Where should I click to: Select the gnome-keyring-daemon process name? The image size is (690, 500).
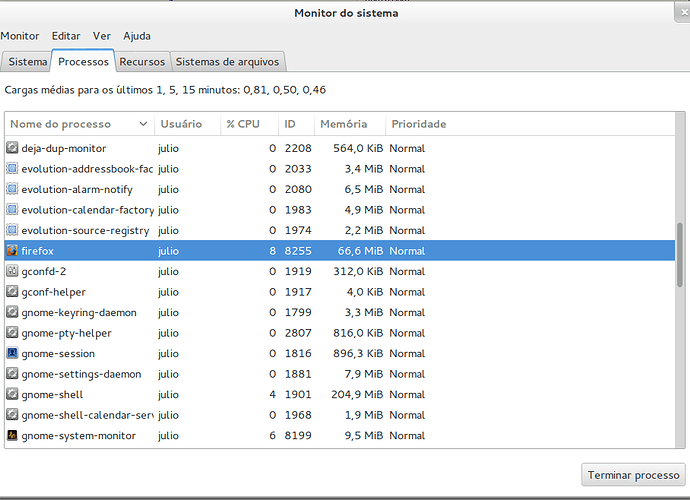[x=79, y=312]
